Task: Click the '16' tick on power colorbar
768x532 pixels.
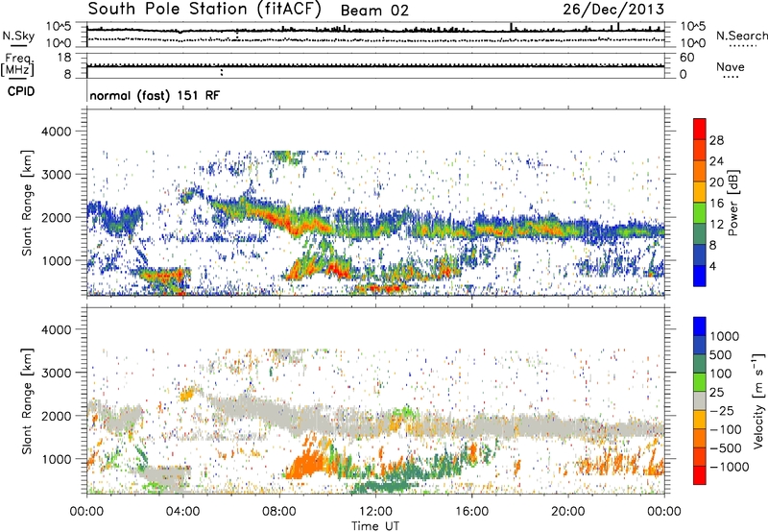Action: 716,204
